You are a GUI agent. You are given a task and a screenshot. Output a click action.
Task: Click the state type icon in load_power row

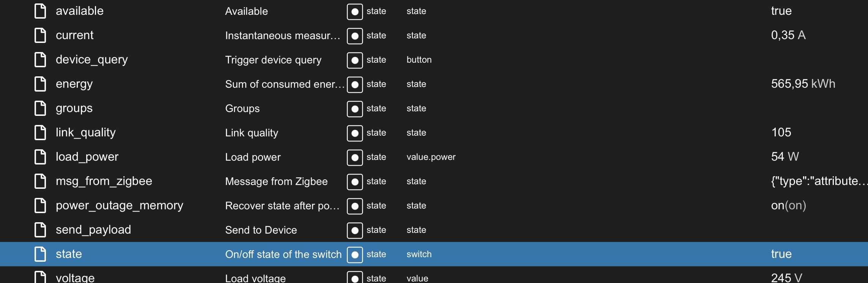(355, 157)
